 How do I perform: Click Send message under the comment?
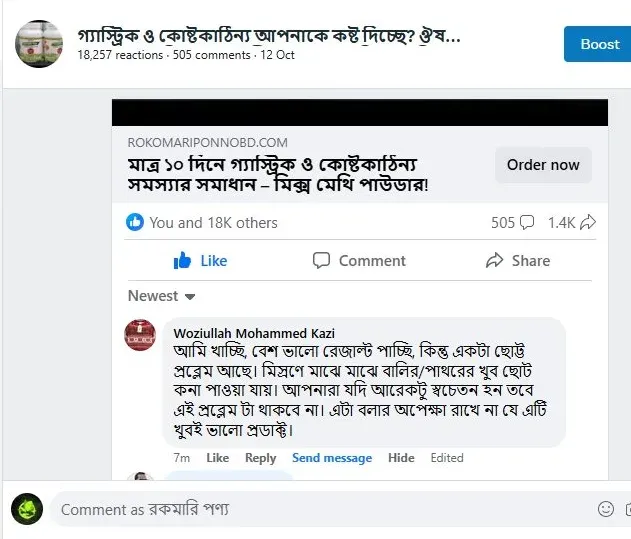point(331,458)
